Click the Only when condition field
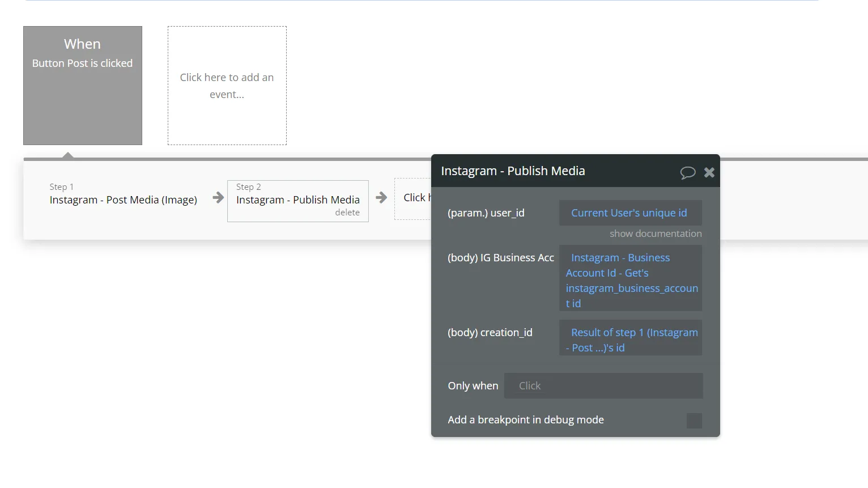 tap(603, 385)
